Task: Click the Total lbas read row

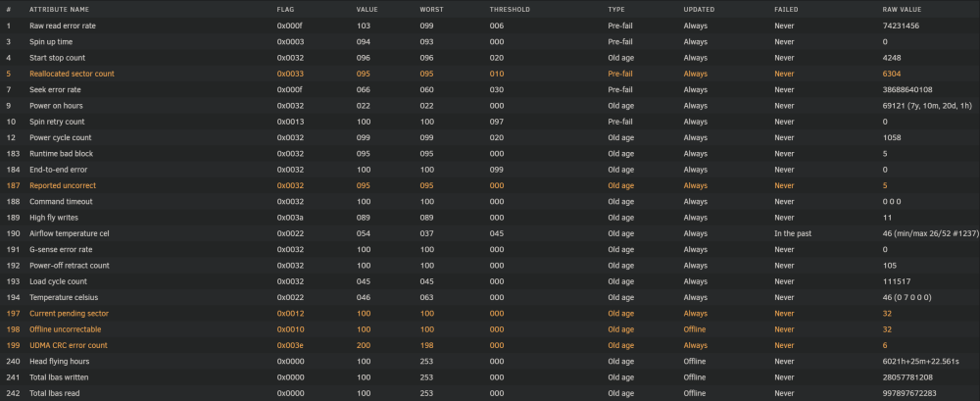Action: click(490, 393)
